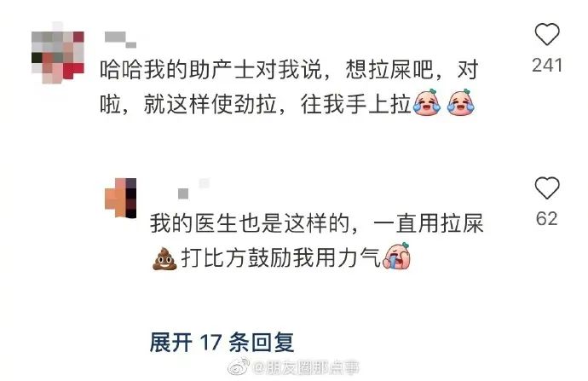Screen dimensions: 588x381
Task: Like the top comment with 241 likes
Action: pos(547,34)
